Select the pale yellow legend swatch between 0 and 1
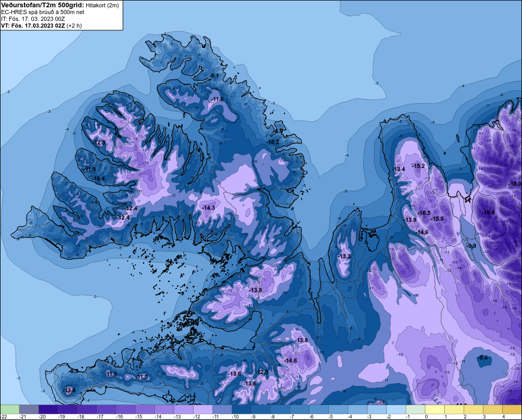This screenshot has width=522, height=420. [435, 409]
